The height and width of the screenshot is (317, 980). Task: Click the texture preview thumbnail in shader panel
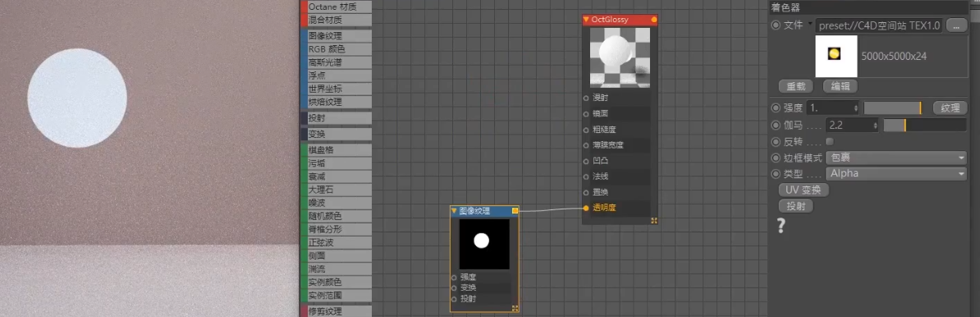click(836, 56)
